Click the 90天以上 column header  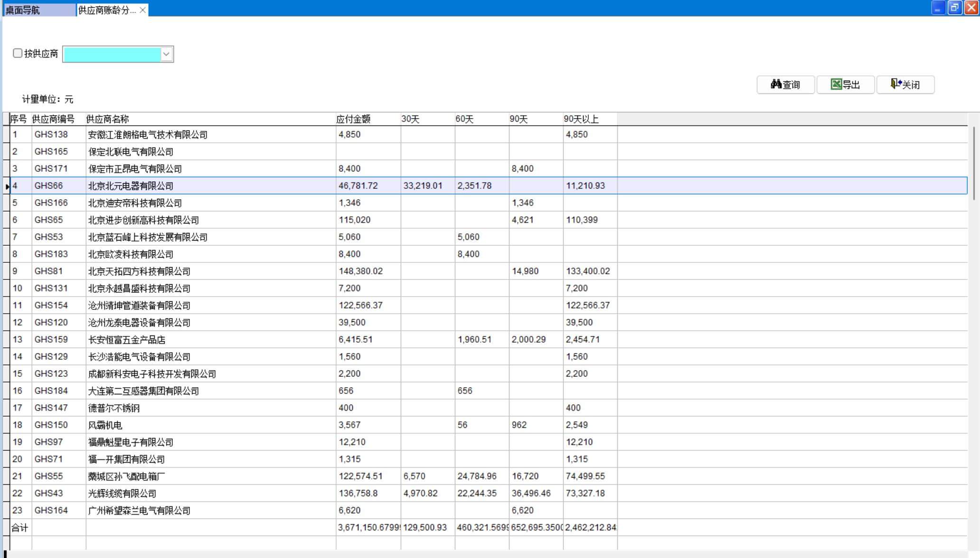click(x=581, y=119)
